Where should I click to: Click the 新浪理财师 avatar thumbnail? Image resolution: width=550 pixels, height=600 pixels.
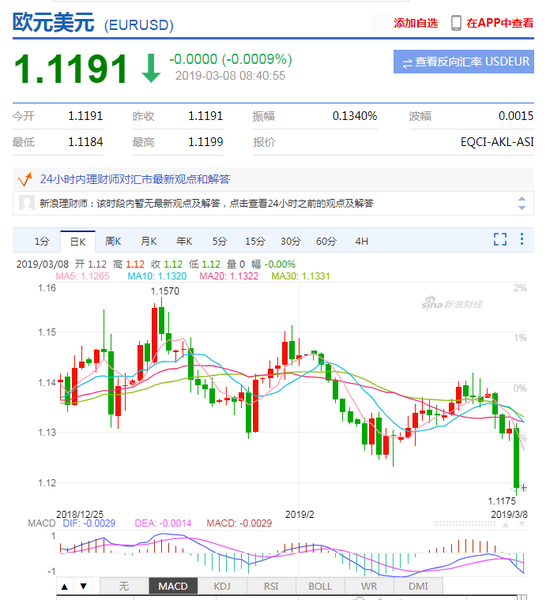[27, 203]
